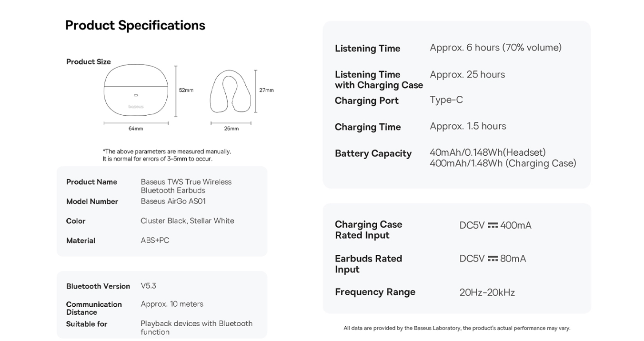Viewport: 644px width, 341px height.
Task: Select the Cluster Black, Stellar White text
Action: coord(187,221)
